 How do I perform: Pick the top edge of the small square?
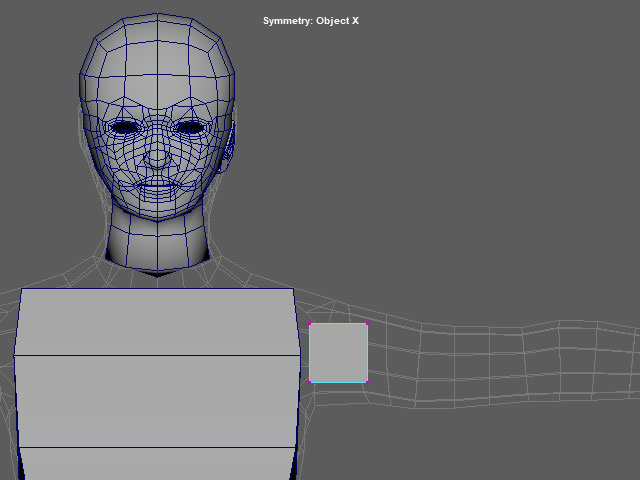pyautogui.click(x=338, y=324)
